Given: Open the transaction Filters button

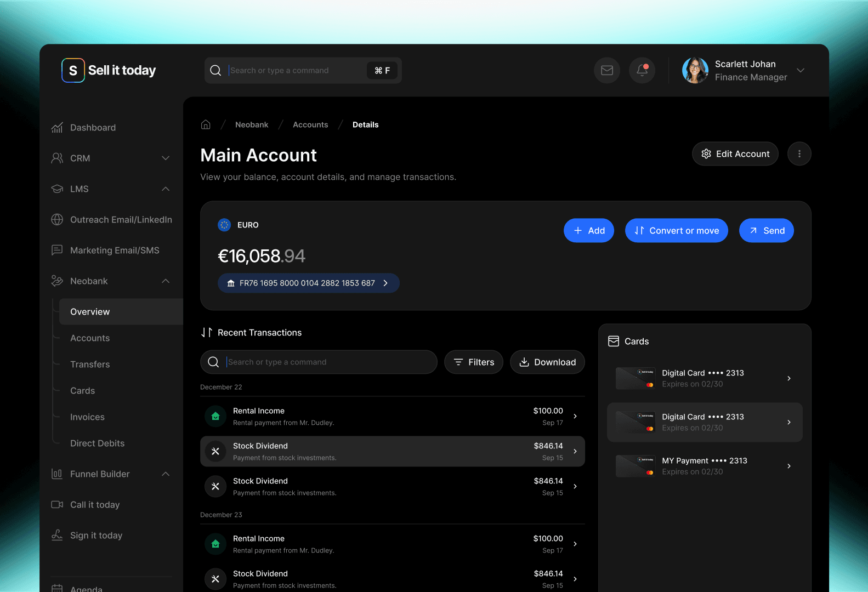Looking at the screenshot, I should [474, 362].
